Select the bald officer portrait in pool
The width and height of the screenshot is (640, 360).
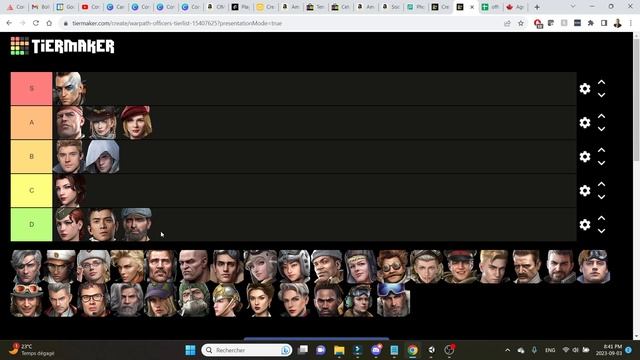point(193,267)
